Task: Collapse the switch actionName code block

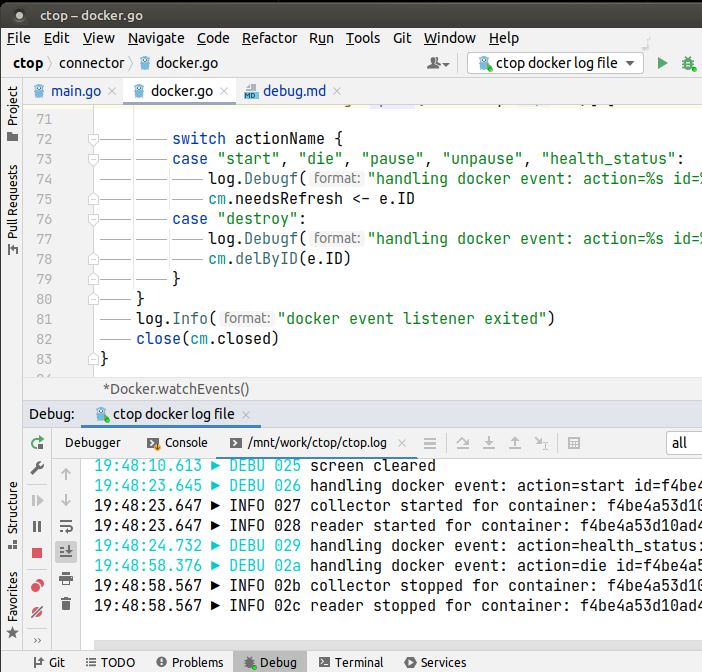Action: click(92, 139)
